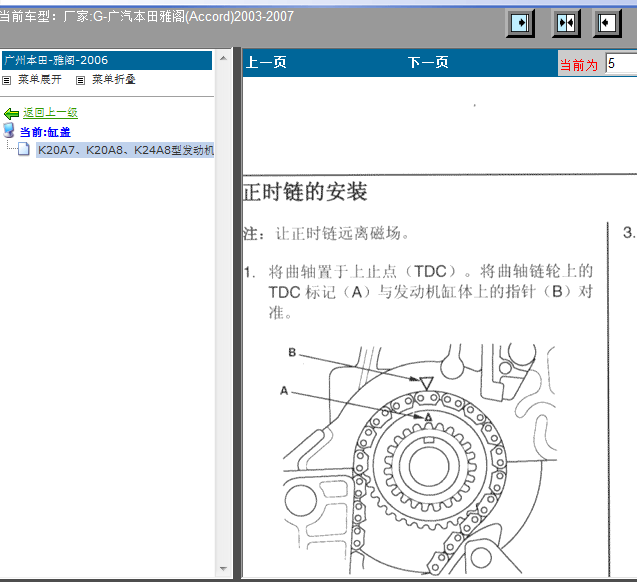637x582 pixels.
Task: Click the 正时链的安装 heading
Action: [305, 192]
